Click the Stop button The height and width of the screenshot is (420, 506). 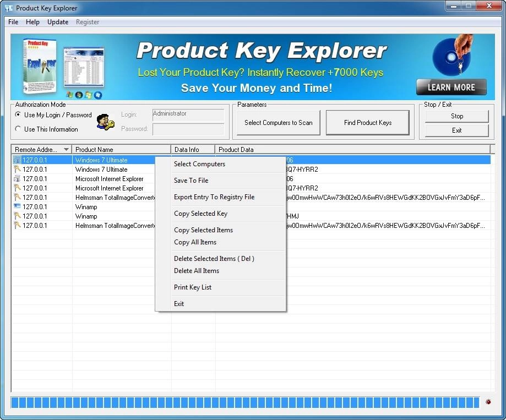(456, 116)
